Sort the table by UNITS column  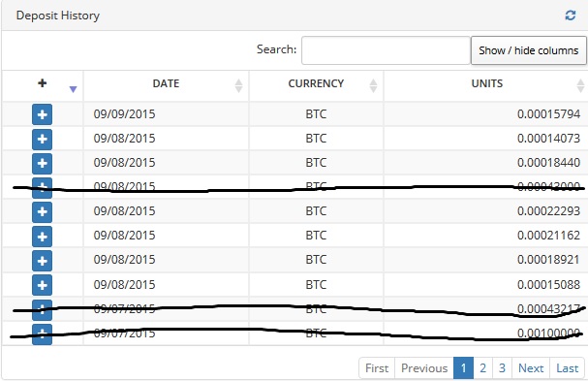coord(486,85)
